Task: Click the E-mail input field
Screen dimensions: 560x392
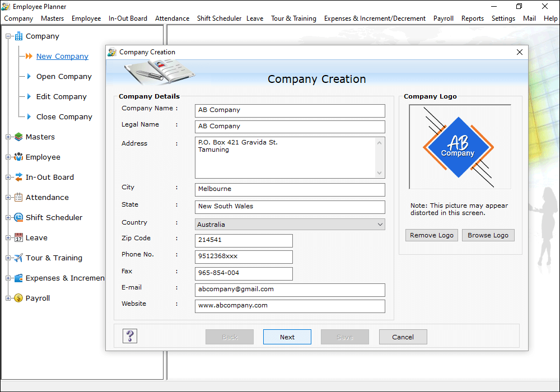Action: (x=290, y=290)
